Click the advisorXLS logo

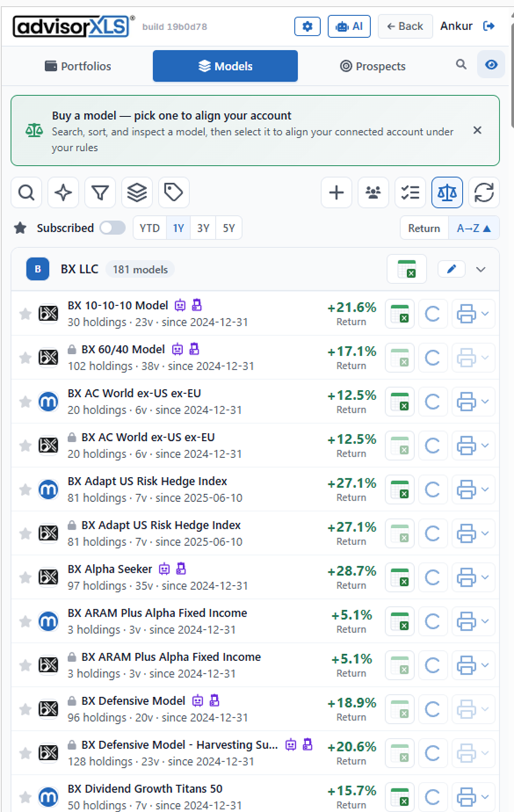(x=73, y=26)
